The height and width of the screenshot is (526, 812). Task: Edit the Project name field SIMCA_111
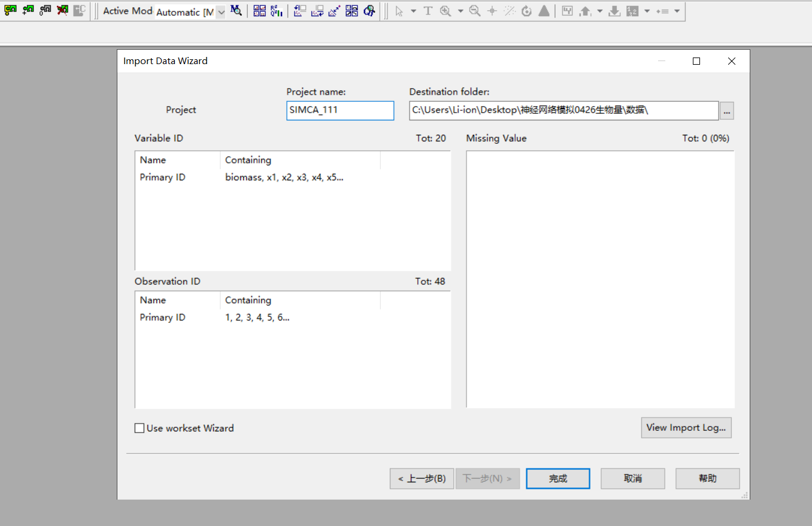(x=340, y=110)
